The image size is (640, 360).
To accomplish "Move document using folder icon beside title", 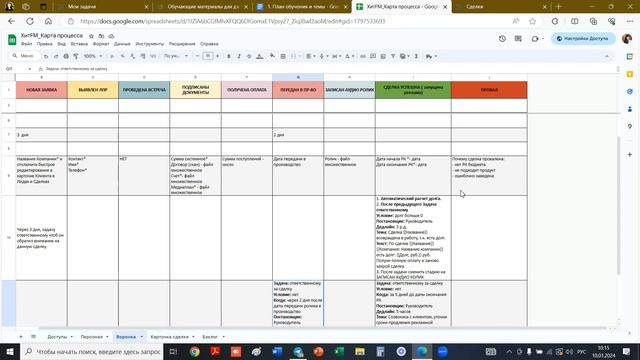I will (x=101, y=36).
